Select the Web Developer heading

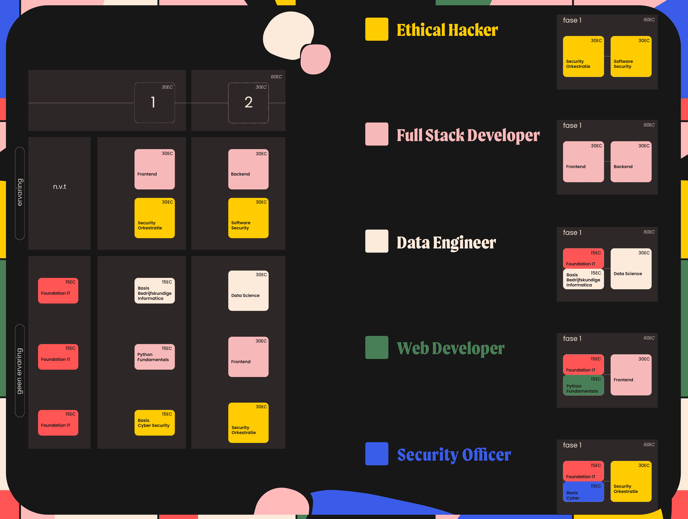coord(451,348)
